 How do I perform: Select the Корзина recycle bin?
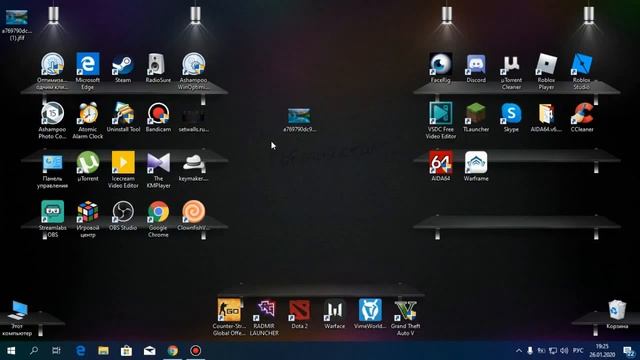pyautogui.click(x=617, y=314)
